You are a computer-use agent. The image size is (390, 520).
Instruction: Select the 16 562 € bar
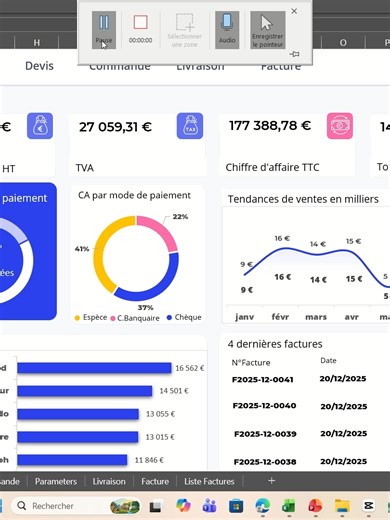coord(94,368)
